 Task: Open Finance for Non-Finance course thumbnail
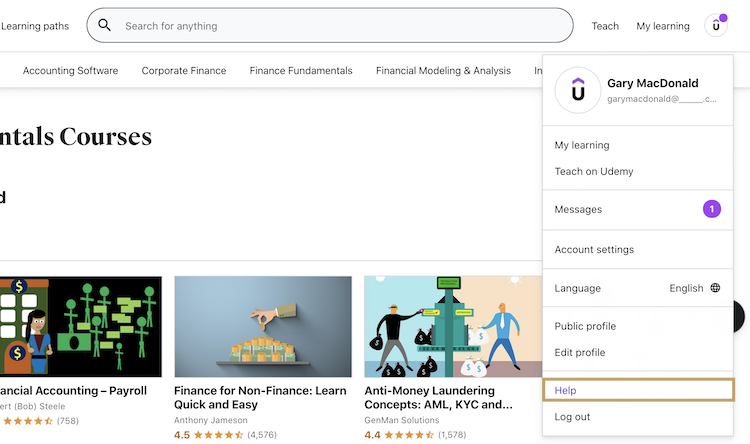click(x=263, y=327)
